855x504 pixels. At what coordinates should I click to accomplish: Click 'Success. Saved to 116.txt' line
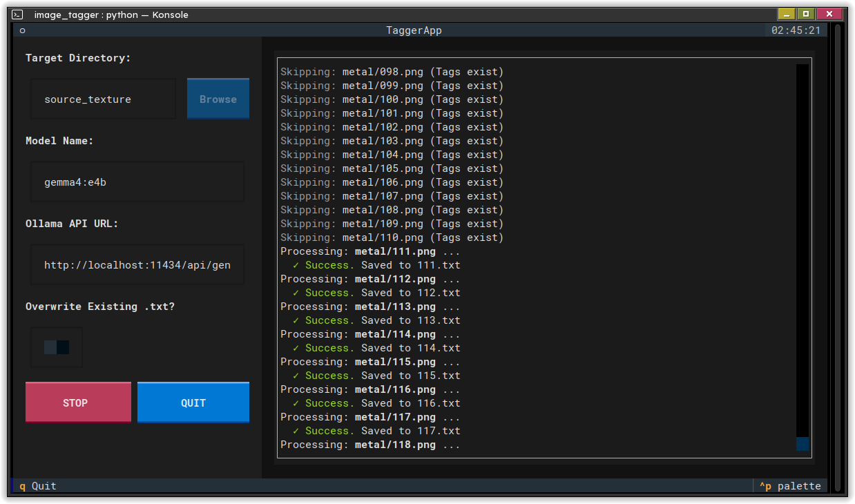[376, 403]
